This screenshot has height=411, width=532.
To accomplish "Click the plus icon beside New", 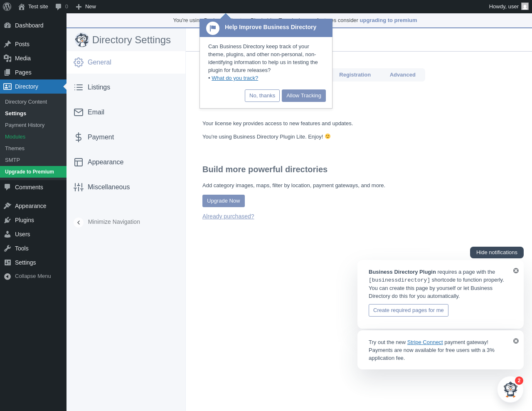I will click(79, 7).
